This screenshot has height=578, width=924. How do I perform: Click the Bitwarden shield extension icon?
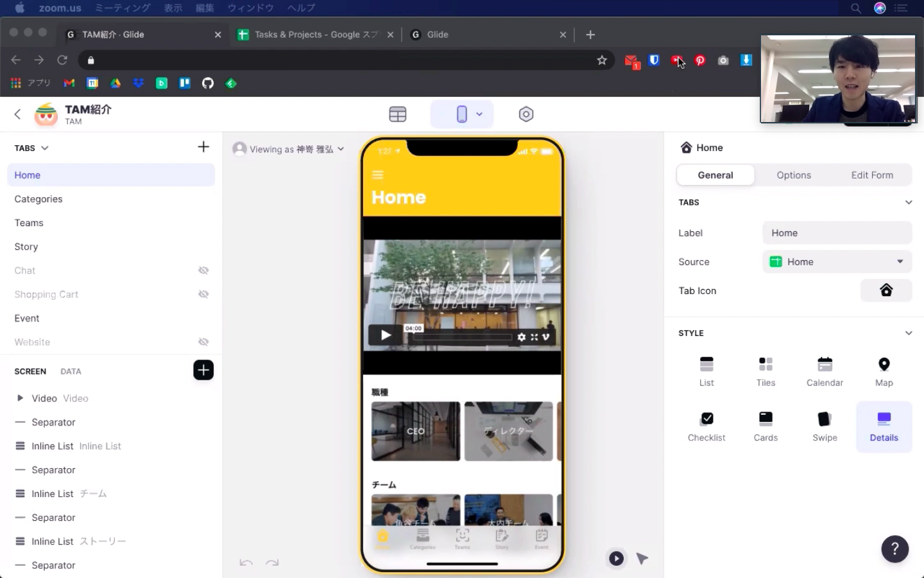coord(654,60)
